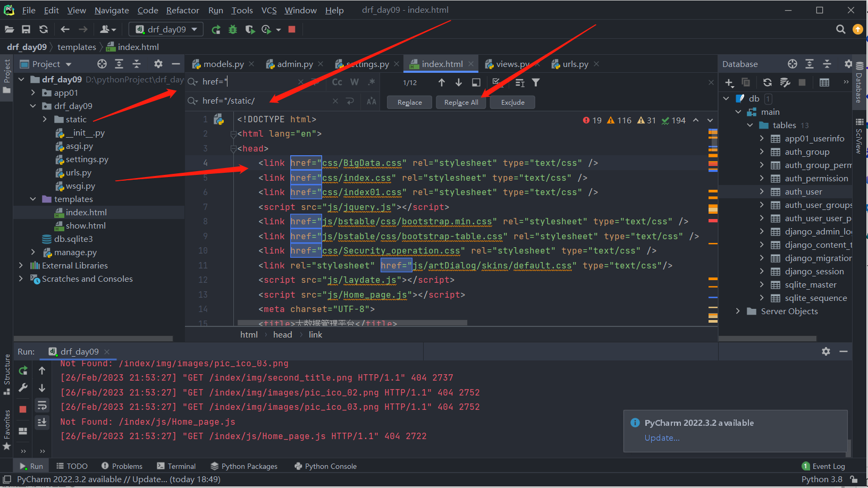
Task: Open the Event Log
Action: (823, 466)
